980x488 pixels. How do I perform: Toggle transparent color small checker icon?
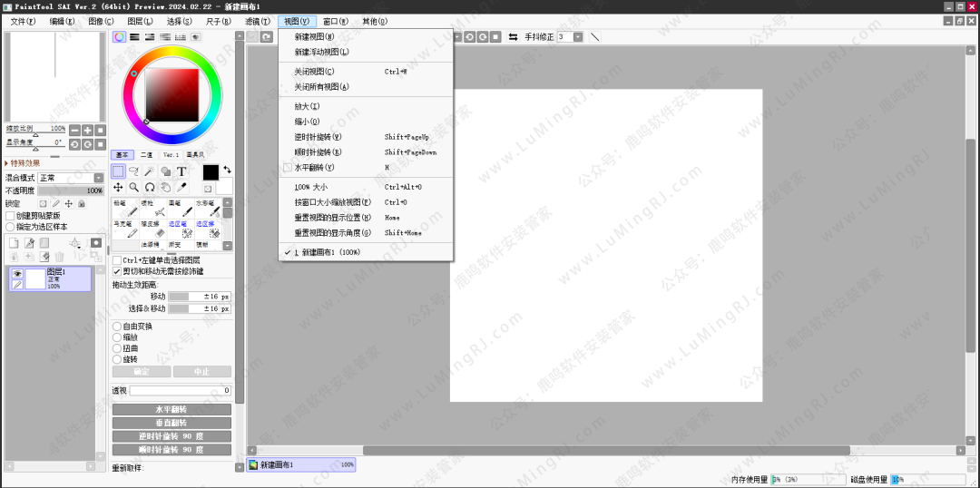click(208, 188)
